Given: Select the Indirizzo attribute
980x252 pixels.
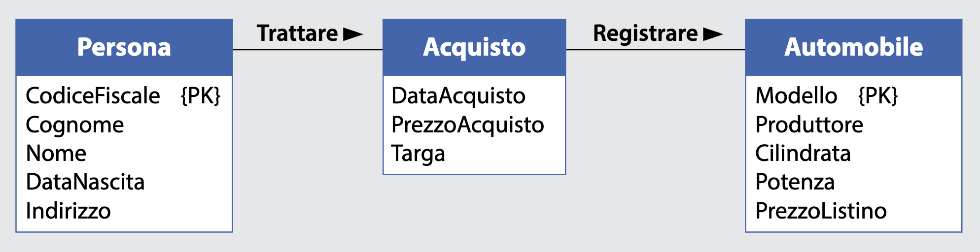Looking at the screenshot, I should click(69, 211).
